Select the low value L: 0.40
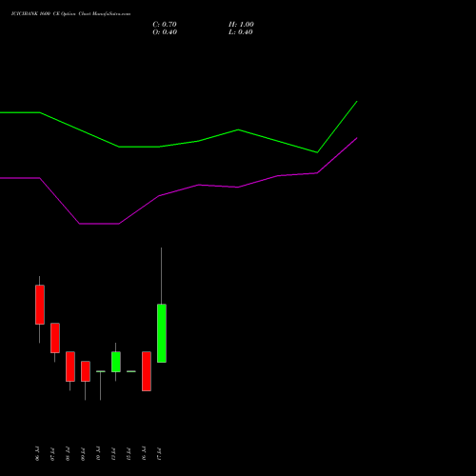The height and width of the screenshot is (476, 476). click(241, 32)
